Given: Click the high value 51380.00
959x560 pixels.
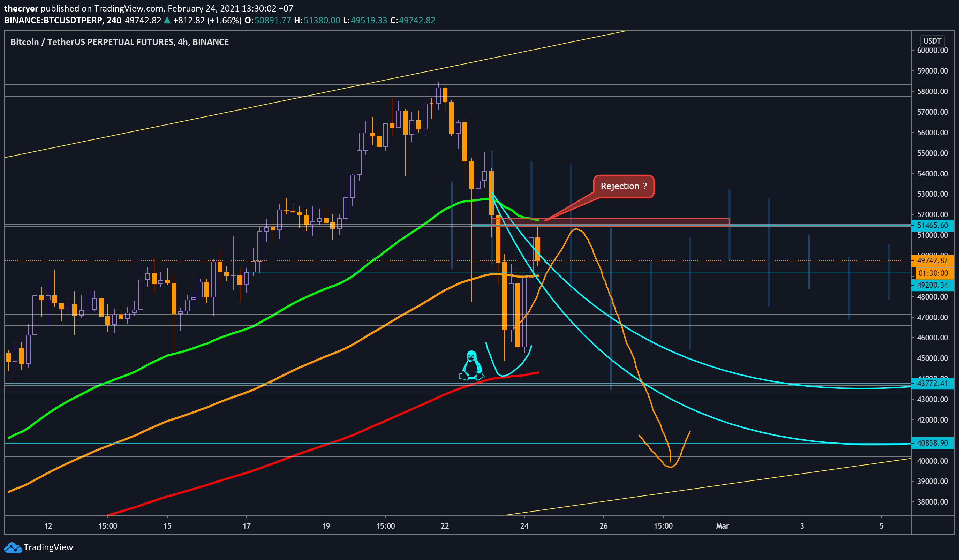Looking at the screenshot, I should [322, 20].
